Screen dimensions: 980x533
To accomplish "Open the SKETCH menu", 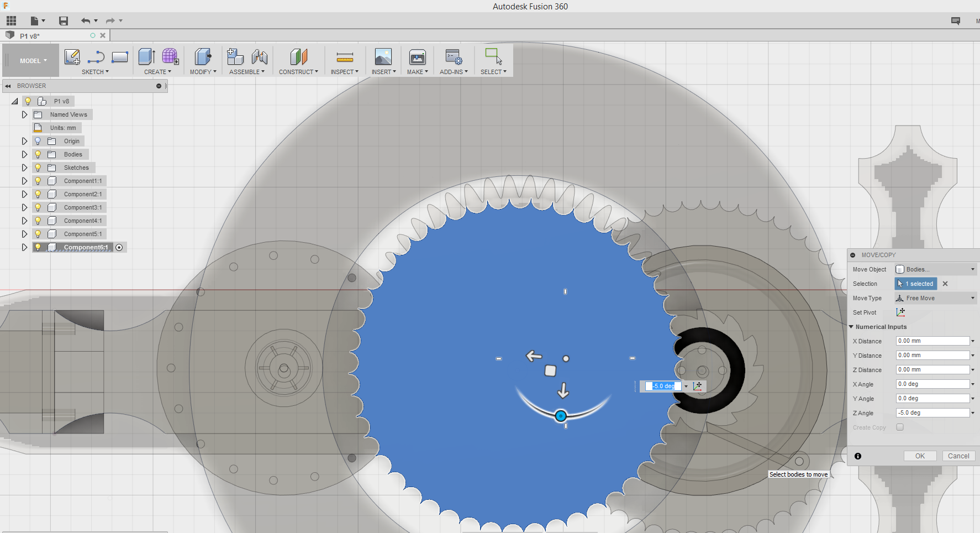I will click(x=95, y=72).
